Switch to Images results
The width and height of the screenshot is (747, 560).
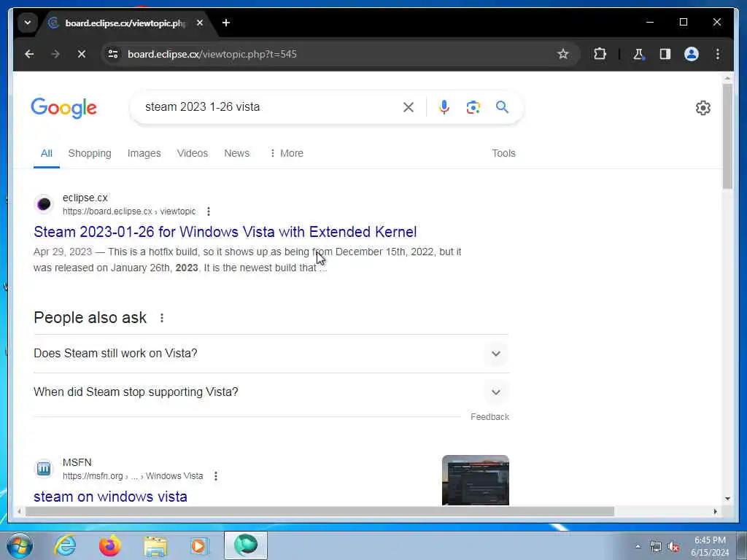pos(144,153)
